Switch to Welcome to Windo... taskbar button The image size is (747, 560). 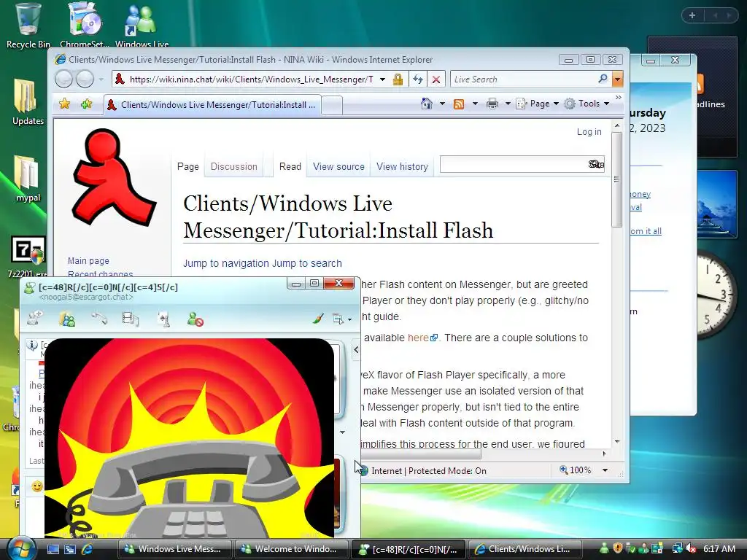pos(292,549)
